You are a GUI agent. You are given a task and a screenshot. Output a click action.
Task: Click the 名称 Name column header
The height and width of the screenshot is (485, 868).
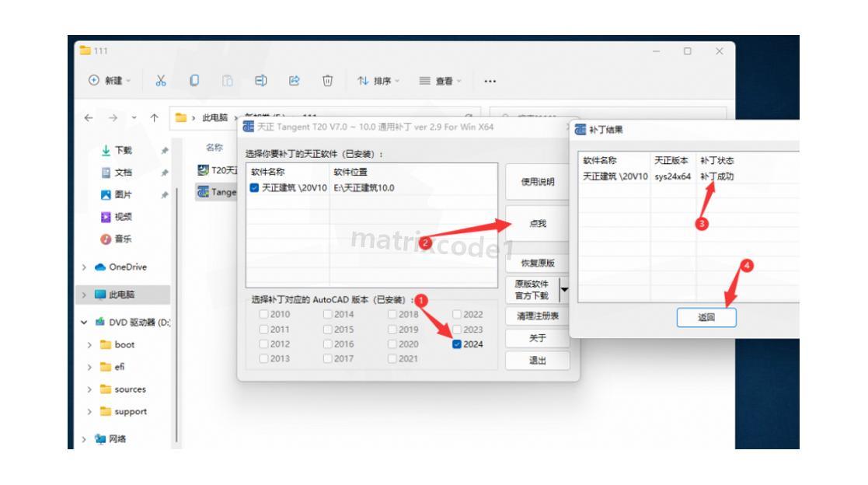[x=214, y=147]
